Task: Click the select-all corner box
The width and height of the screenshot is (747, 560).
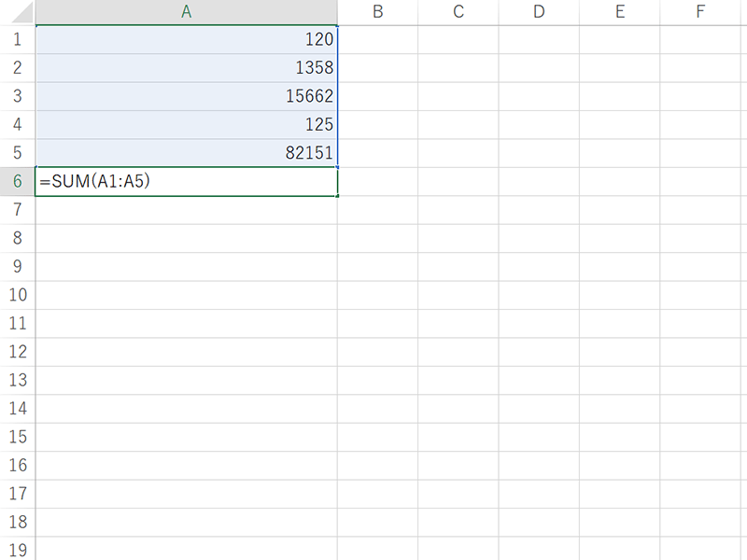Action: tap(17, 12)
